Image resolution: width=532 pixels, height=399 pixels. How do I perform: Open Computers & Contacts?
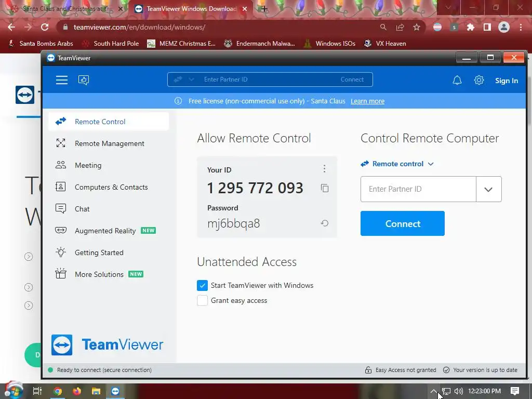(109, 187)
